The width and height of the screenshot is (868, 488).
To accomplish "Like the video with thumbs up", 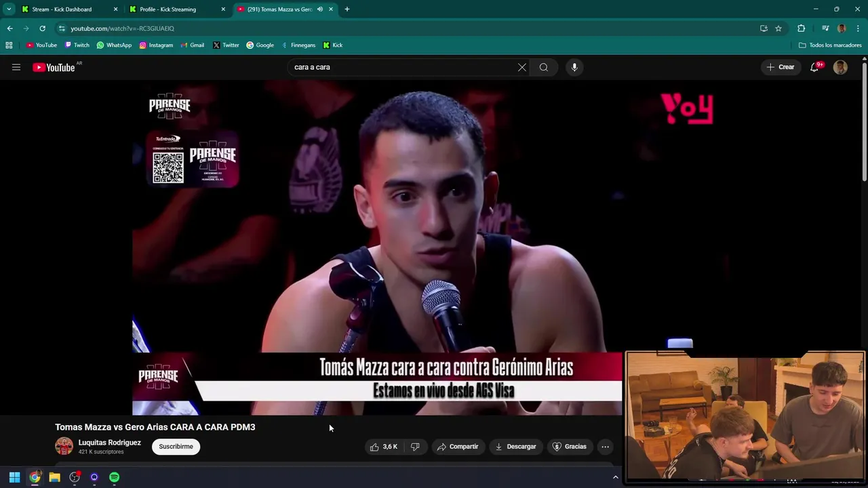I will pyautogui.click(x=383, y=447).
